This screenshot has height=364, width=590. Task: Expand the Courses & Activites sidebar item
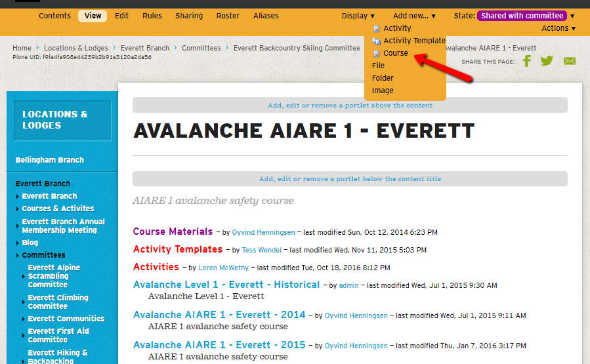point(18,209)
